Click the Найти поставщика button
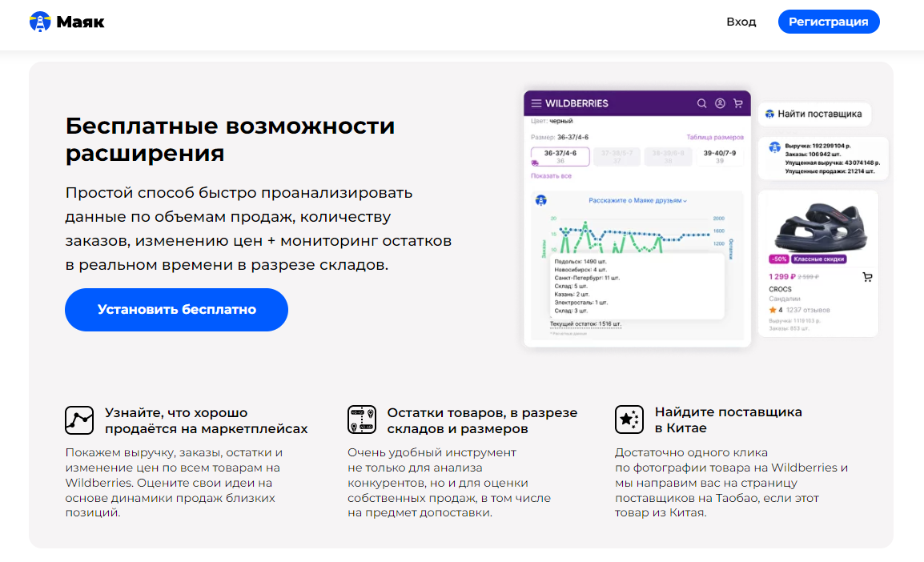Screen dimensions: 924x562 pyautogui.click(x=814, y=114)
